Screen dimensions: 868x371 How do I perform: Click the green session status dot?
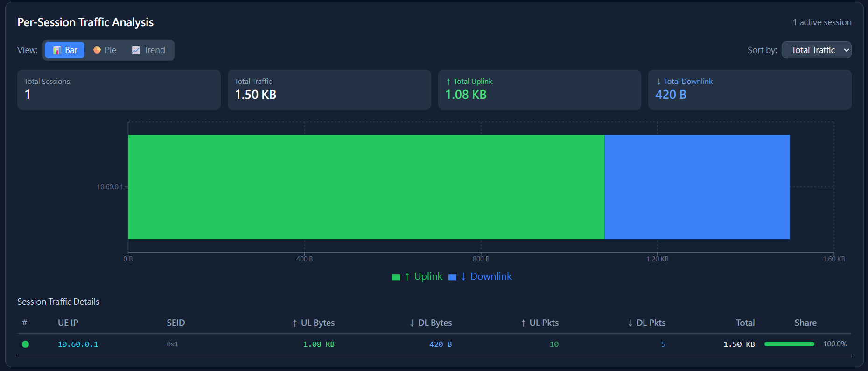26,344
